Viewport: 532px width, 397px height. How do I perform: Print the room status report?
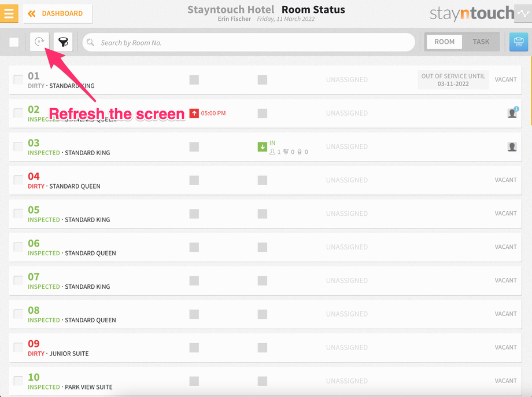click(519, 42)
